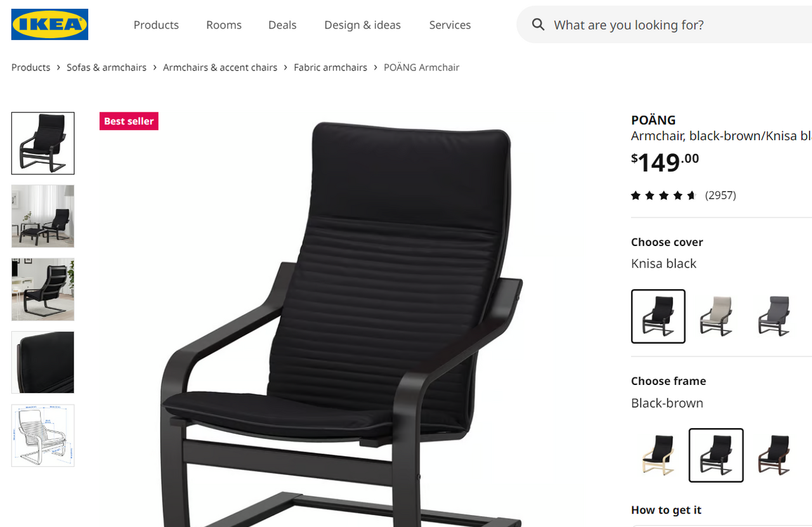This screenshot has width=812, height=527.
Task: Click the search magnifier icon
Action: [538, 25]
